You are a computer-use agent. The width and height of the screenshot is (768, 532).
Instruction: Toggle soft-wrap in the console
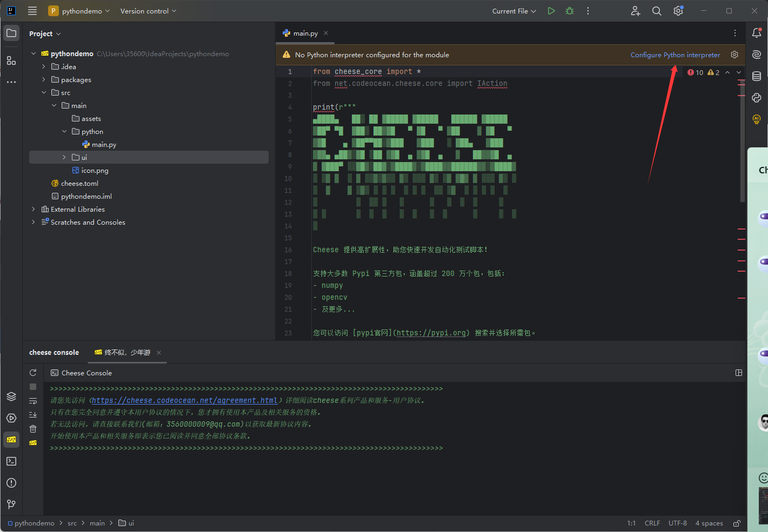coord(33,401)
